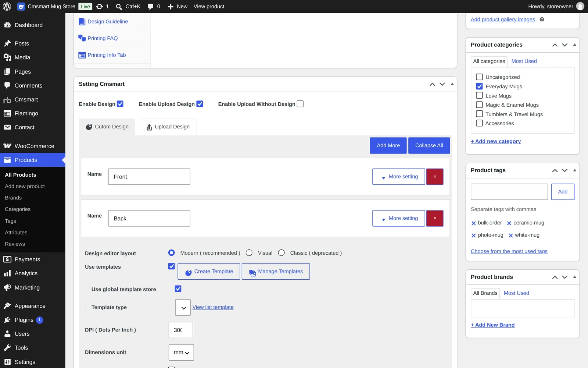Click the product tags input field
Screen dimensions: 588x368
509,192
